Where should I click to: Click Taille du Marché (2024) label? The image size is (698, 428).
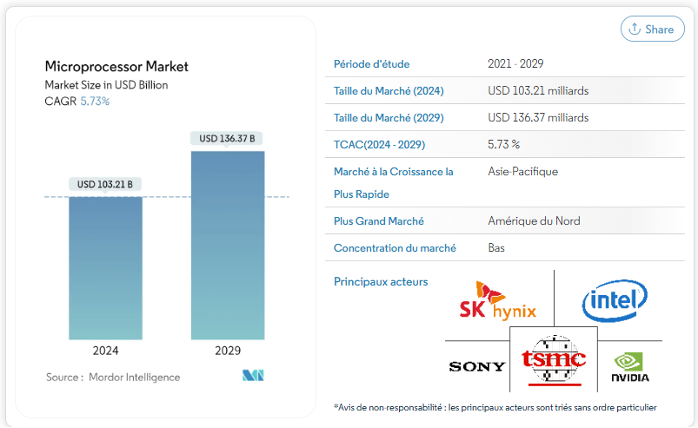[x=389, y=91]
